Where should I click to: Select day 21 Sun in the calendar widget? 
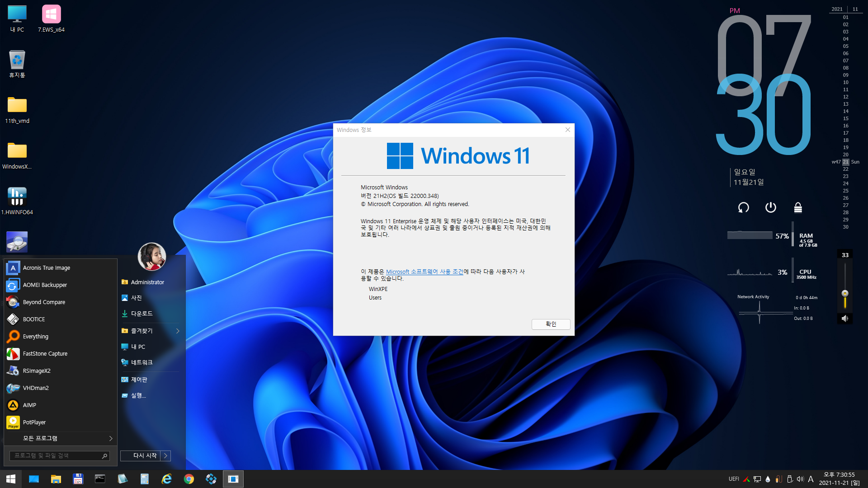tap(845, 162)
